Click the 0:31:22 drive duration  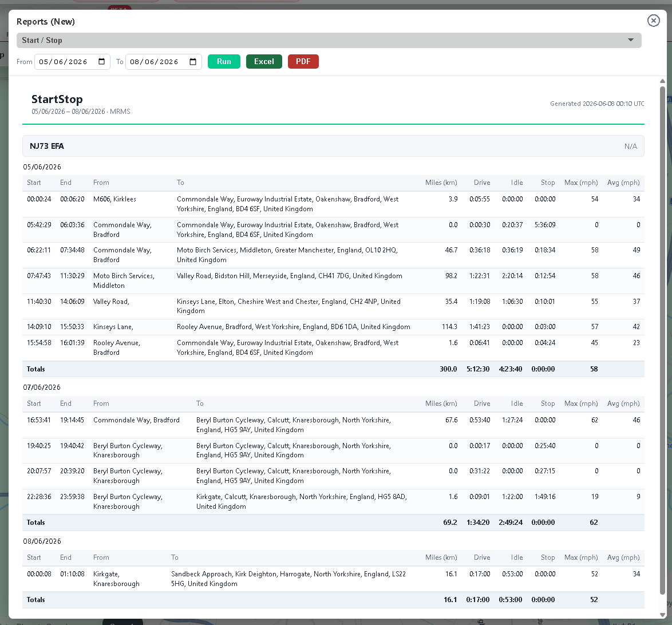click(x=480, y=471)
